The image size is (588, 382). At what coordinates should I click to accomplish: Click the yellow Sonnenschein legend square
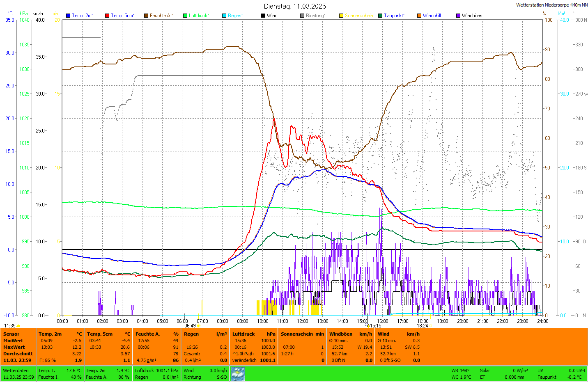click(341, 16)
